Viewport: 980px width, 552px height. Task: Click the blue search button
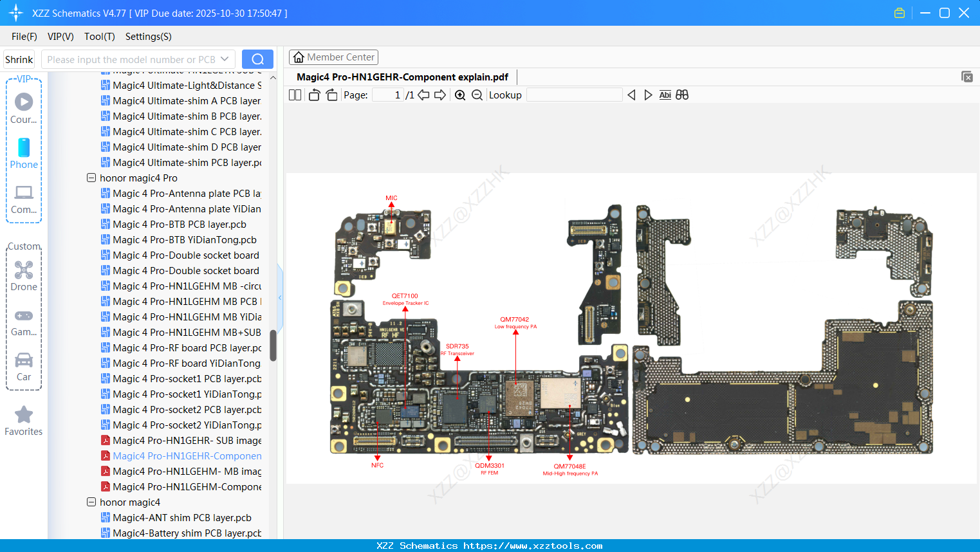pos(257,59)
